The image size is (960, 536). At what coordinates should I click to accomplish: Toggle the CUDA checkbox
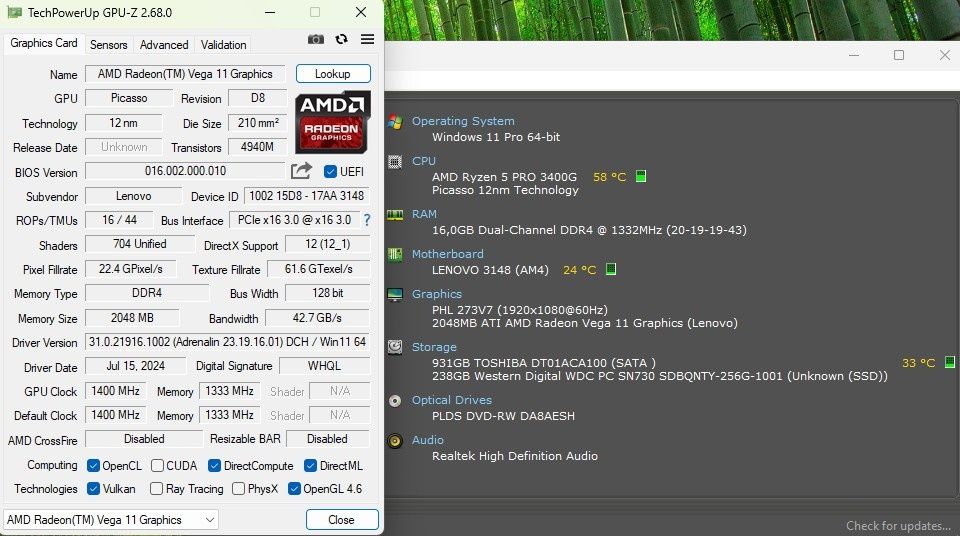157,466
